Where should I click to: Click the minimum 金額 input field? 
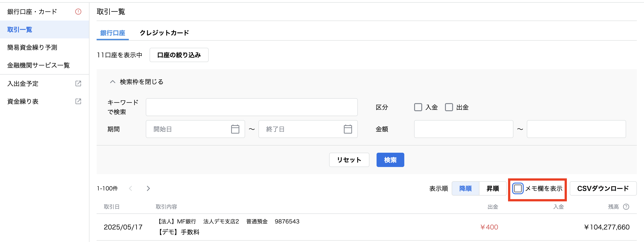click(464, 129)
